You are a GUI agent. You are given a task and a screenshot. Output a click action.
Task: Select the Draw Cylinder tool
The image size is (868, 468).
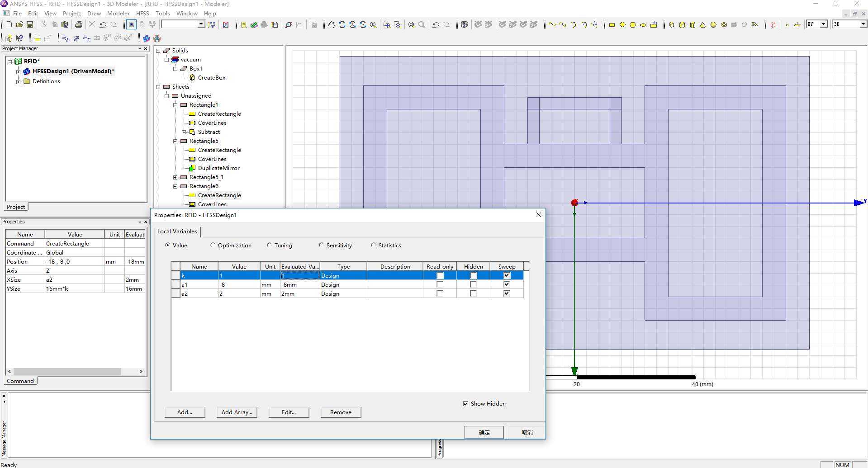pos(682,24)
